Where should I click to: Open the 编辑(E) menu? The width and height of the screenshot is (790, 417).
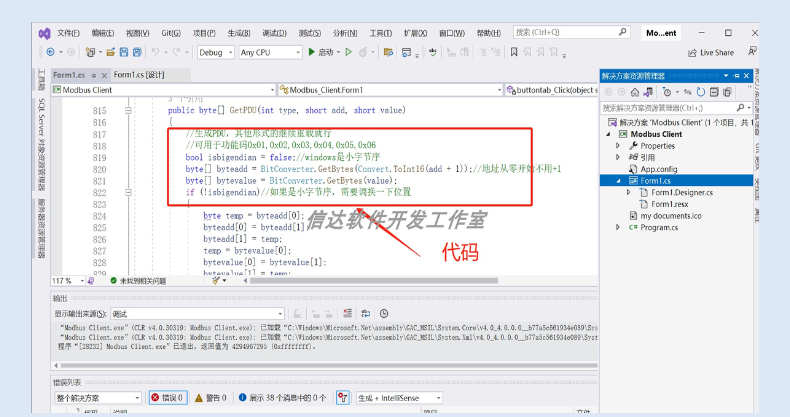(103, 33)
